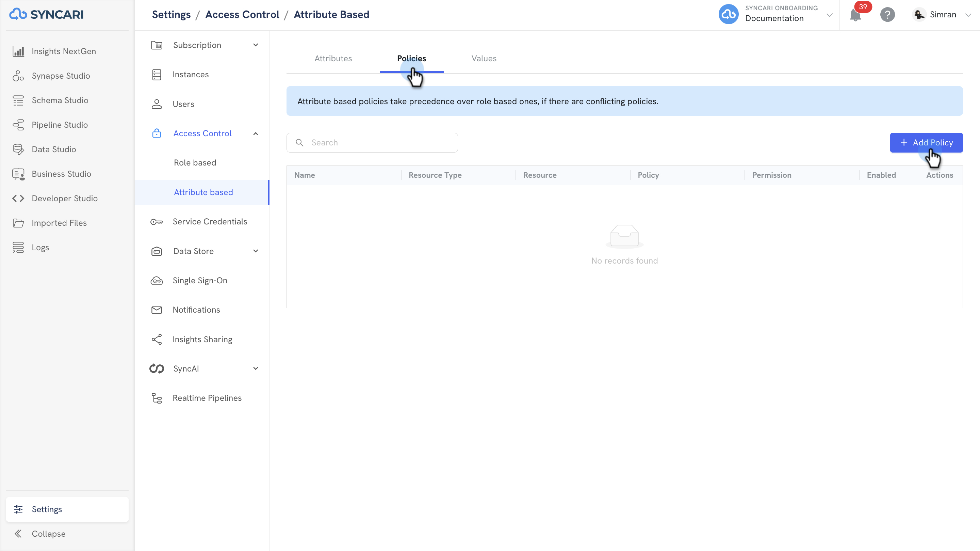Click the Single Sign-On cloud icon
The width and height of the screenshot is (980, 551).
[157, 281]
